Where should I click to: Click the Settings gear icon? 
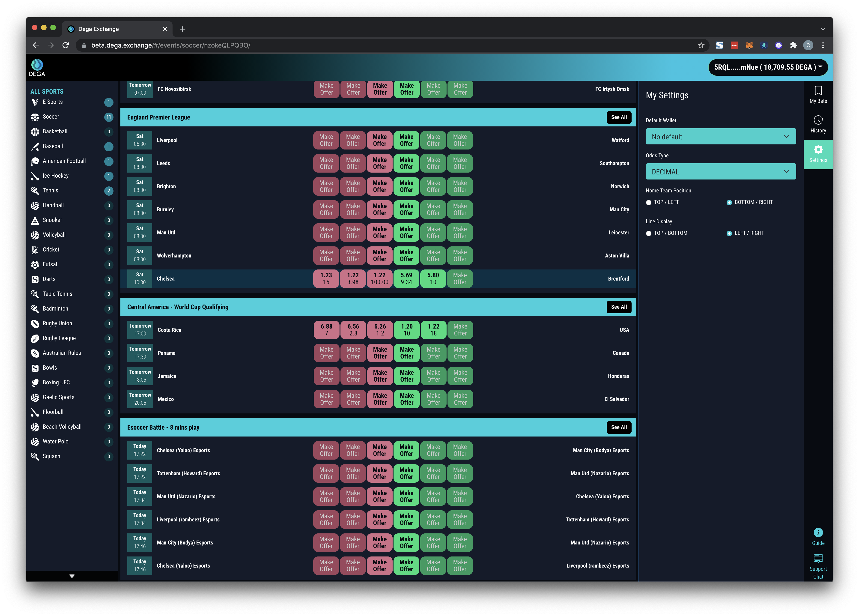pos(818,150)
